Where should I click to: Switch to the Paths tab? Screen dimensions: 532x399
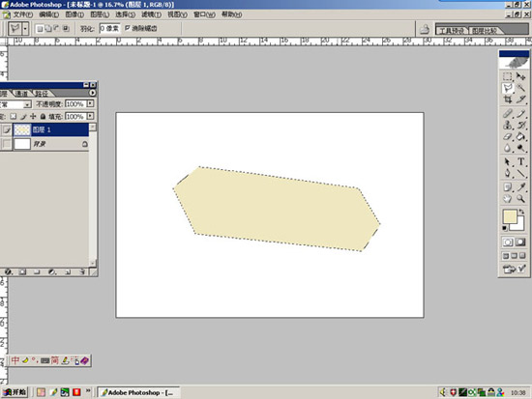(x=42, y=93)
